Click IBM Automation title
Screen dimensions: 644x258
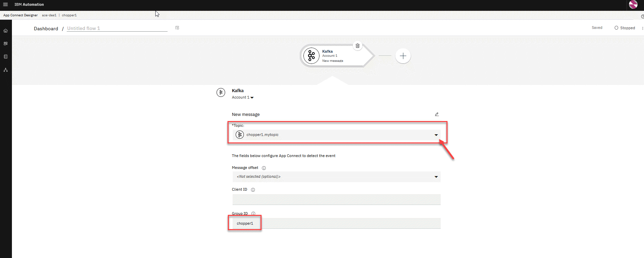pyautogui.click(x=29, y=4)
